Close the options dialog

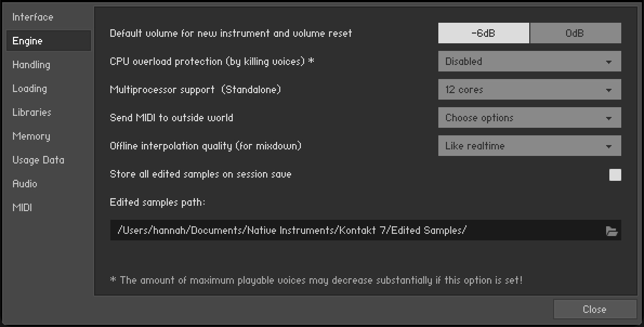pos(594,309)
